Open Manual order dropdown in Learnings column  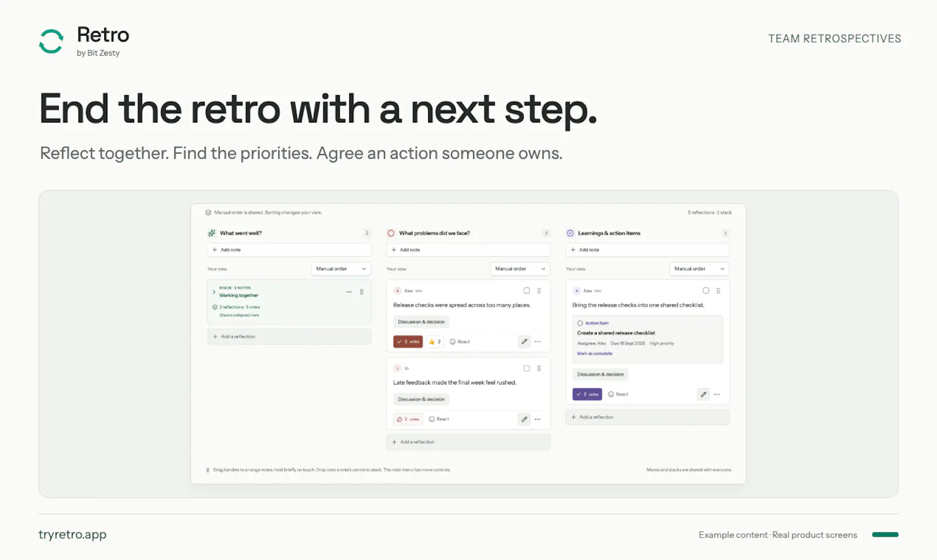point(699,269)
